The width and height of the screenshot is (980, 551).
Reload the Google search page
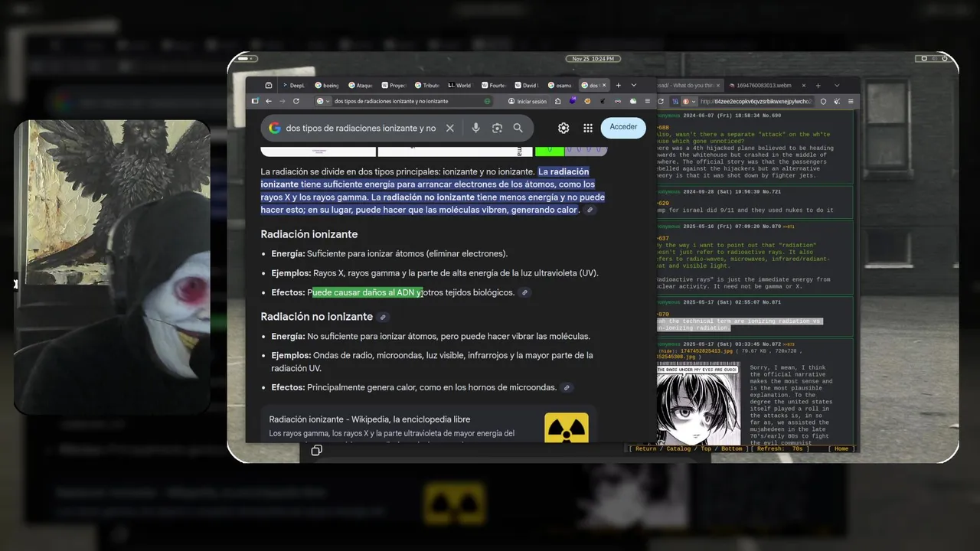296,101
